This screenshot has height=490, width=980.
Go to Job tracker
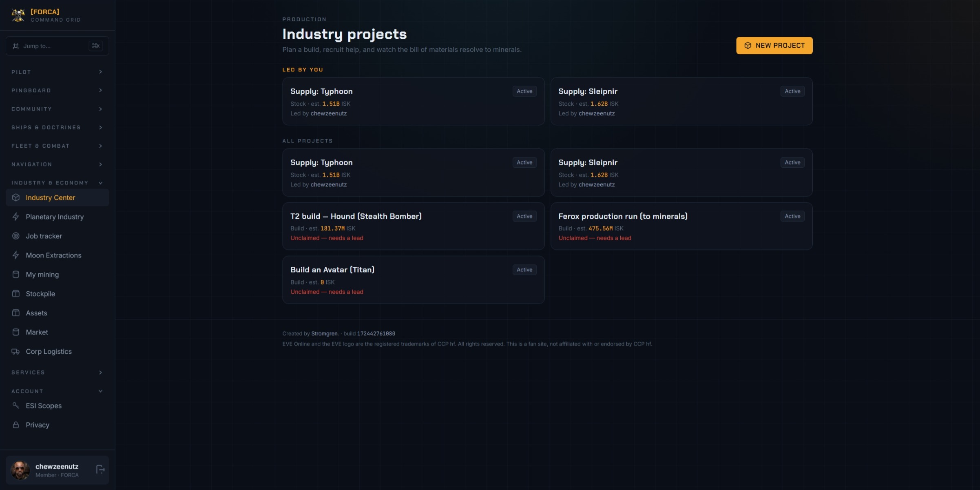57,236
